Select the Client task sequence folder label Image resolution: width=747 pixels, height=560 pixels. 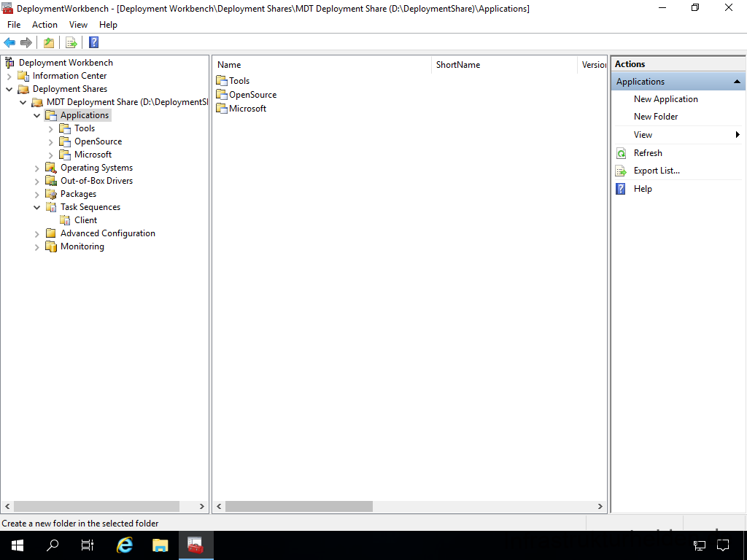coord(86,220)
